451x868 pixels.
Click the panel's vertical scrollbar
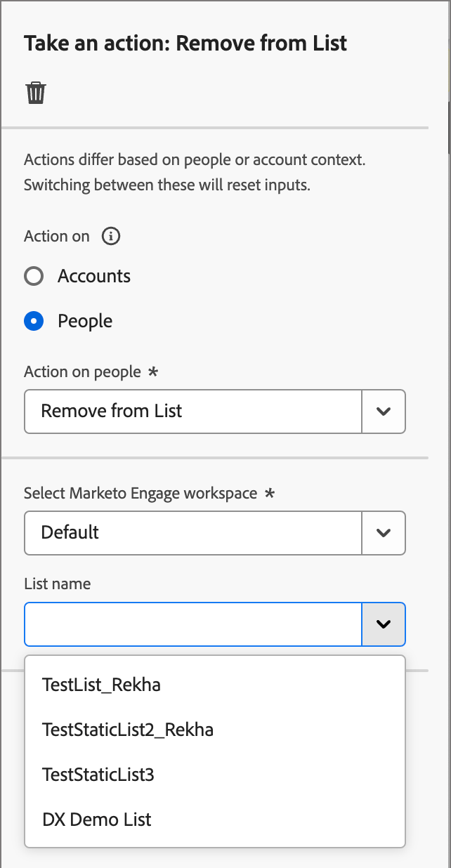coord(448,126)
